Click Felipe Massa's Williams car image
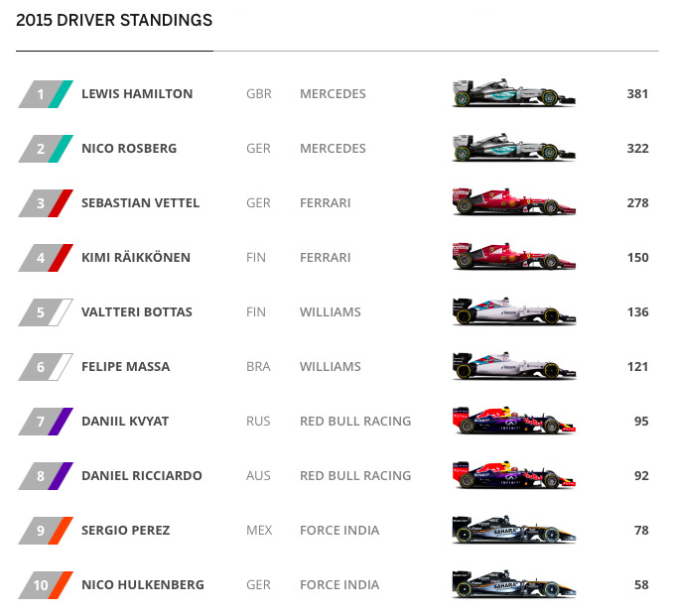Image resolution: width=674 pixels, height=616 pixels. 513,367
